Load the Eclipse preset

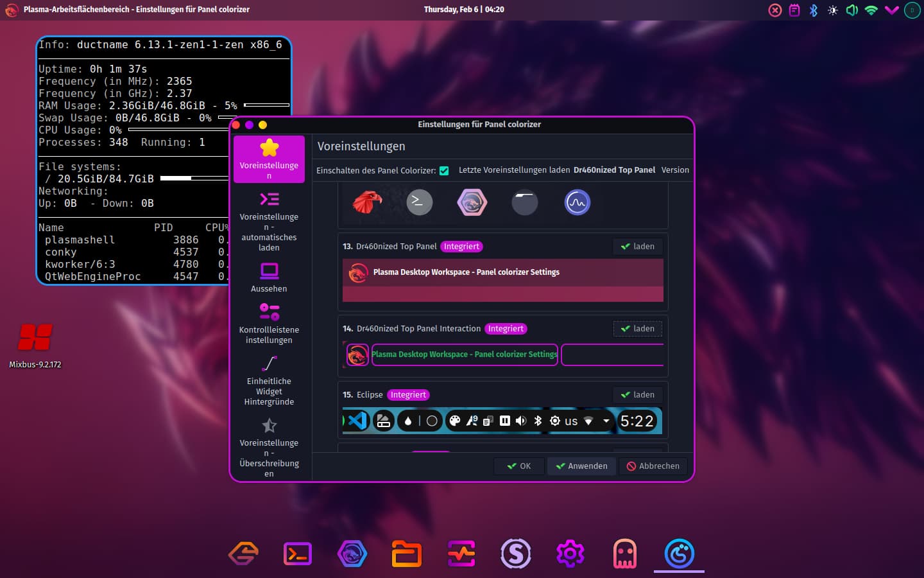[x=637, y=395]
